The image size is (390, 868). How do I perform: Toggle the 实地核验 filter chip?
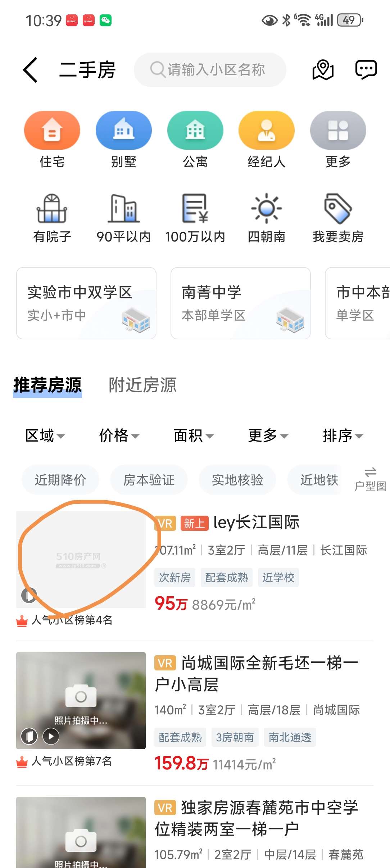[x=237, y=480]
